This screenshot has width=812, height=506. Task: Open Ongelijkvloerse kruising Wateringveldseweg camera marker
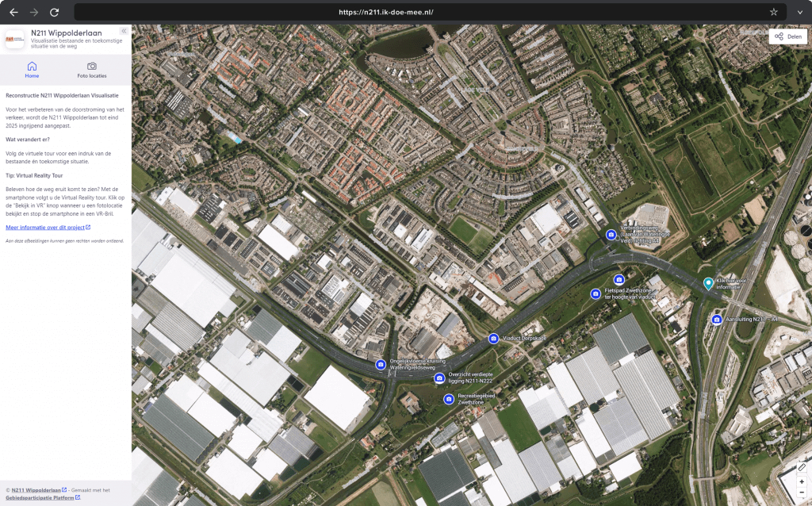point(381,365)
